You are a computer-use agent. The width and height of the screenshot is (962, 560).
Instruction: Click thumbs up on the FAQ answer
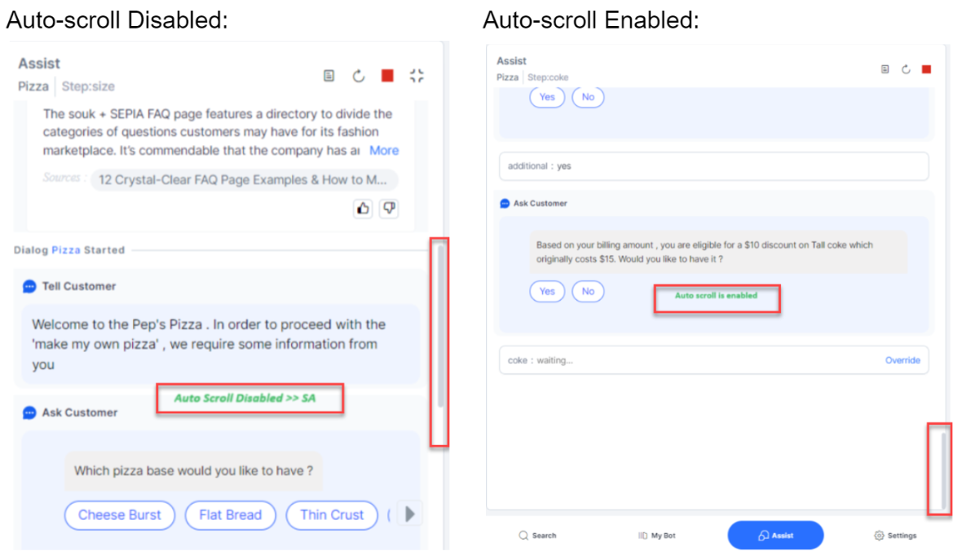[363, 209]
